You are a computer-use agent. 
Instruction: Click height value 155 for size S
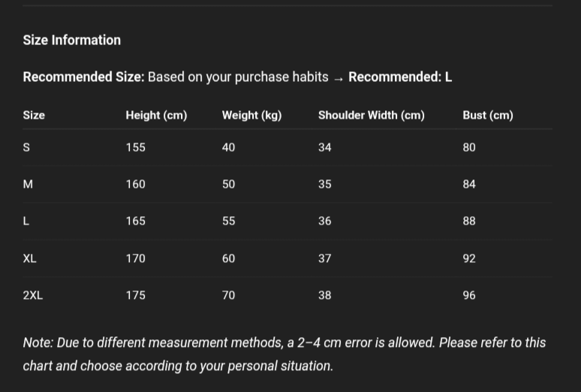click(x=135, y=148)
